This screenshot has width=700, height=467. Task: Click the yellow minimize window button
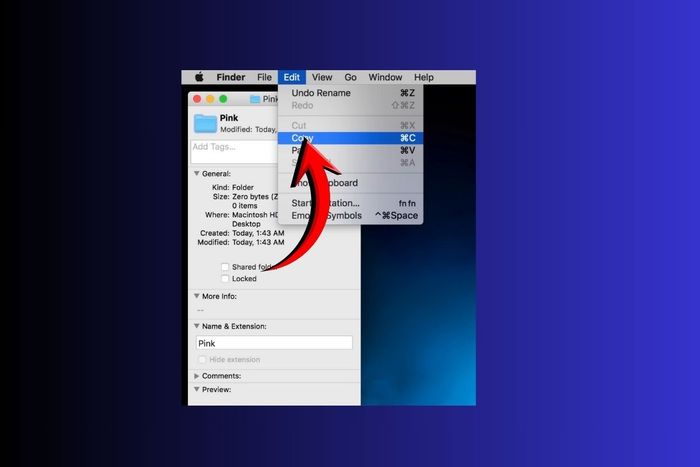(210, 99)
